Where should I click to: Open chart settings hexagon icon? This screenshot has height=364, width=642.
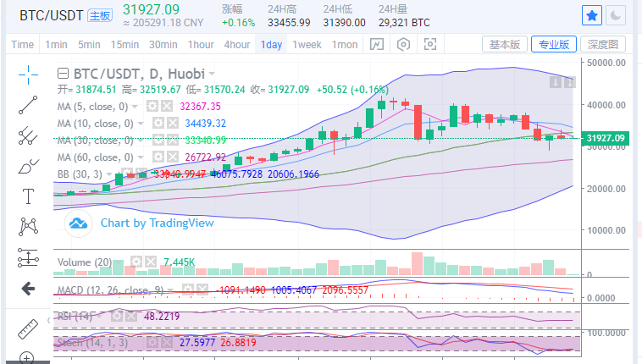[x=403, y=44]
